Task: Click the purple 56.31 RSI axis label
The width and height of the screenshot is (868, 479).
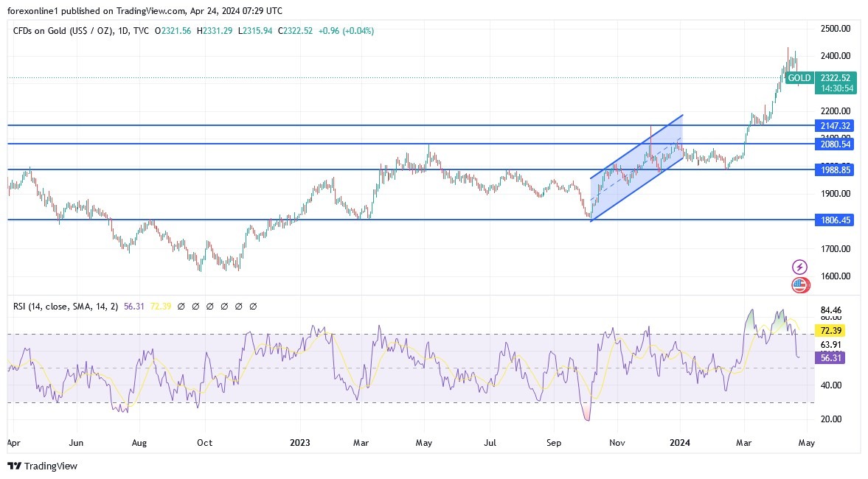Action: pyautogui.click(x=830, y=358)
